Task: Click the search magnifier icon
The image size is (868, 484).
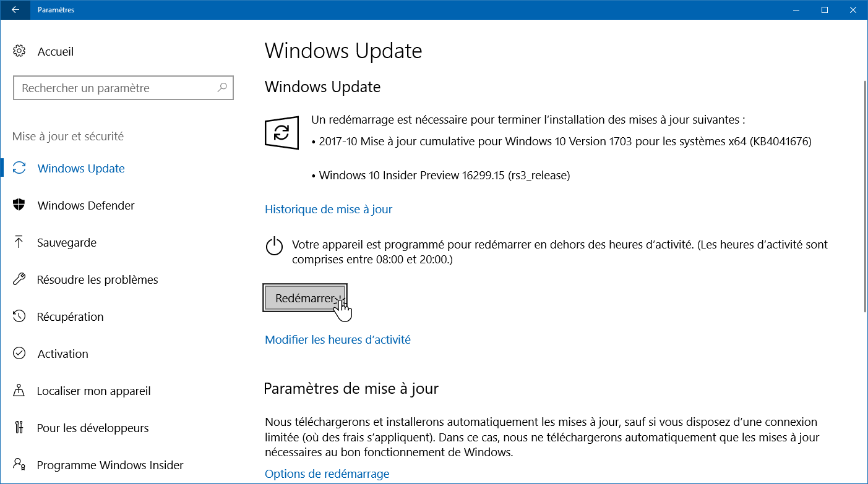Action: point(222,88)
